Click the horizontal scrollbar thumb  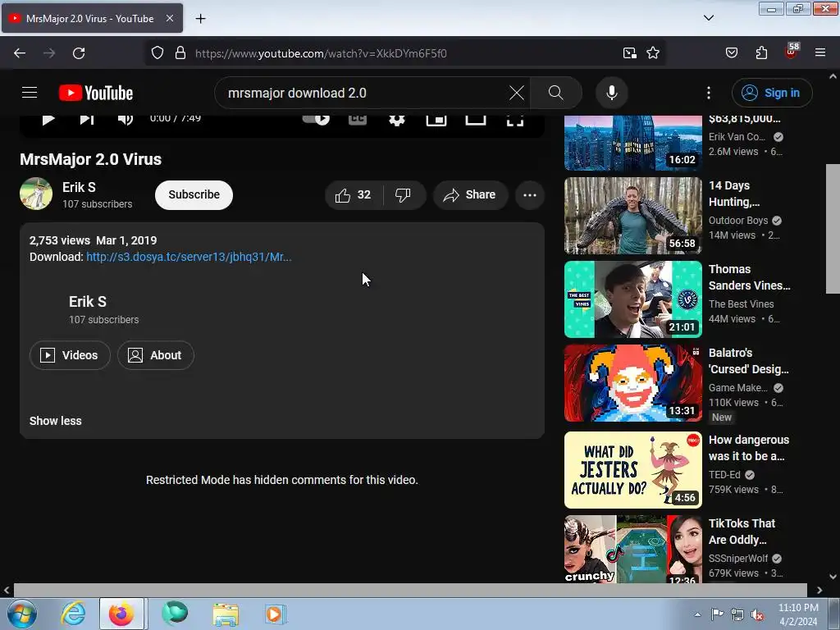[x=410, y=590]
